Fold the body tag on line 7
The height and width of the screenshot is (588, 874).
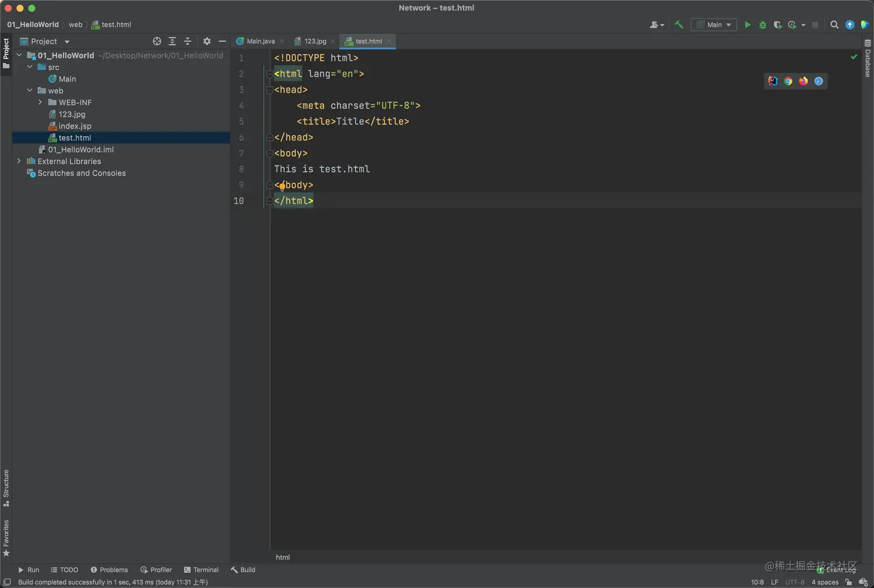click(269, 154)
